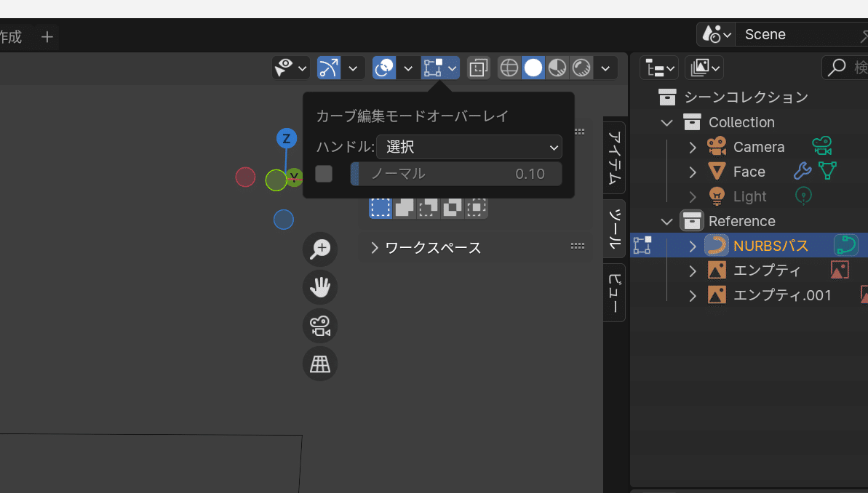Toggle viewport gizmos button
Screen dimensions: 868x493
tap(329, 68)
